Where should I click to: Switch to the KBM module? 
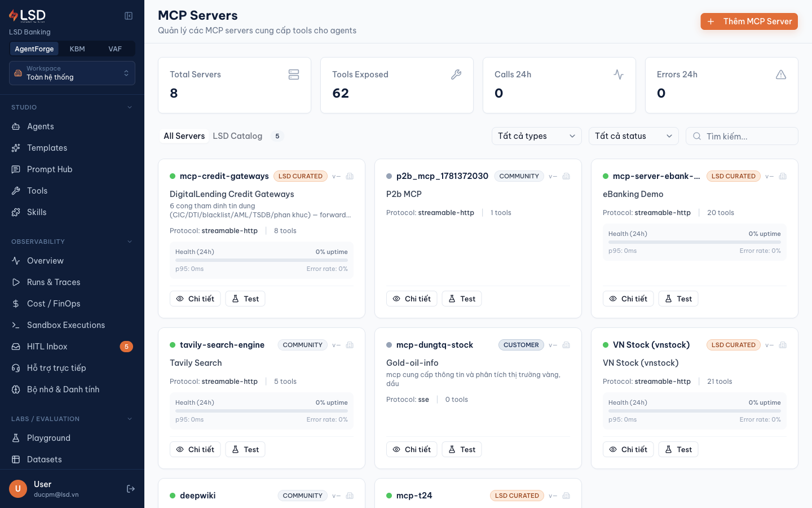77,49
